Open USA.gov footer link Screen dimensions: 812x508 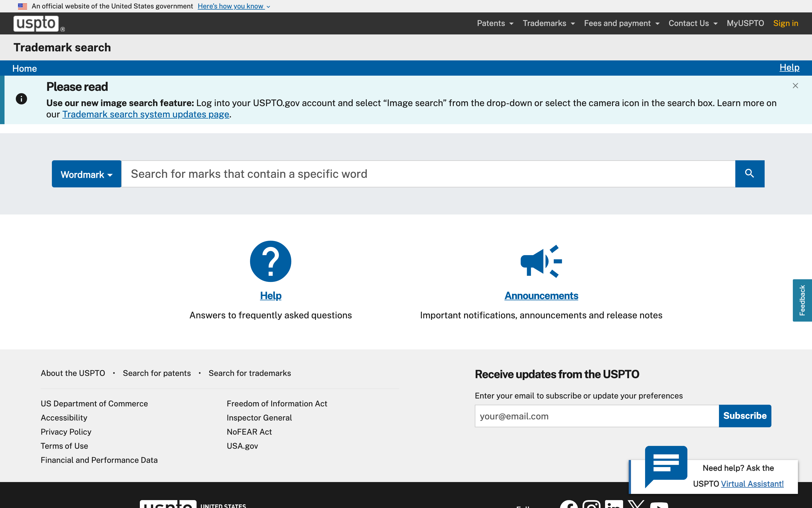[x=242, y=446]
